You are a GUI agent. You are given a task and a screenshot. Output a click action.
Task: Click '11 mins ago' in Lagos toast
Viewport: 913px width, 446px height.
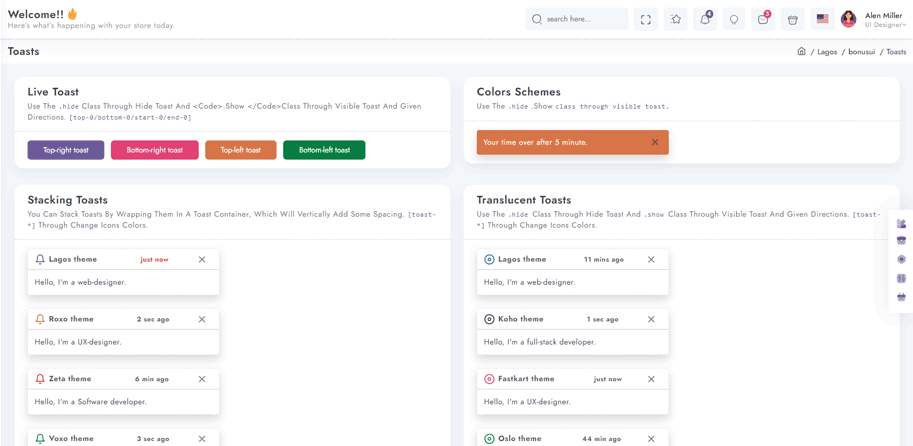click(x=604, y=260)
